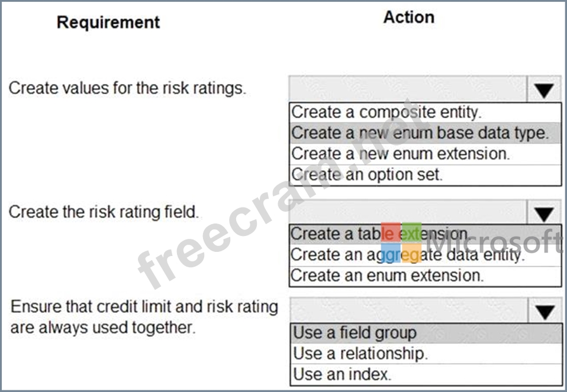Click the credit limit combo box field
Image resolution: width=567 pixels, height=392 pixels.
click(408, 311)
